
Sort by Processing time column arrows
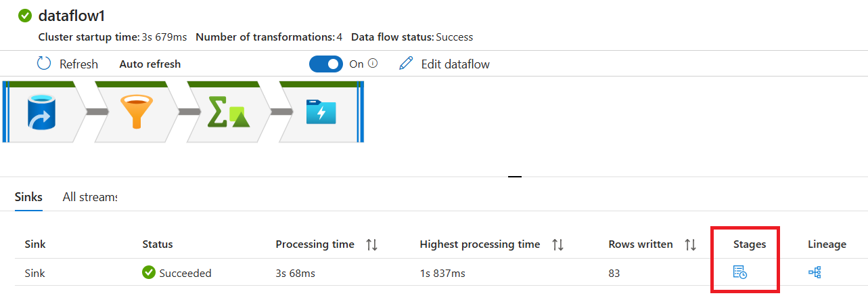point(371,244)
